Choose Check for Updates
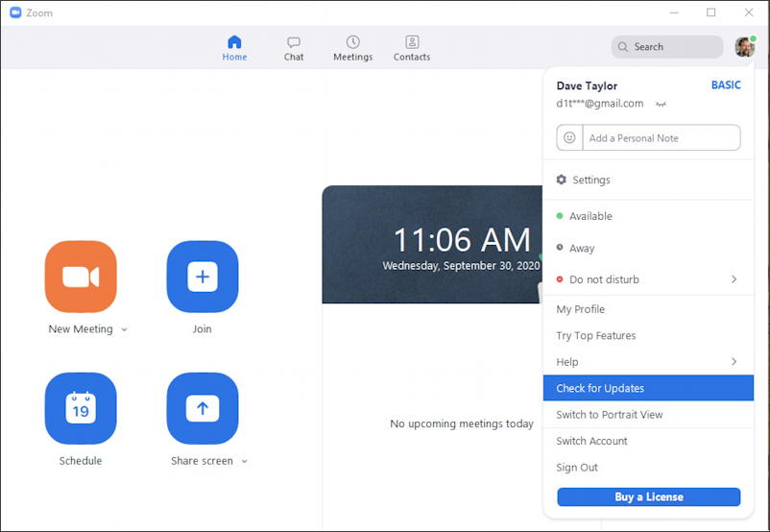The width and height of the screenshot is (770, 532). [648, 388]
